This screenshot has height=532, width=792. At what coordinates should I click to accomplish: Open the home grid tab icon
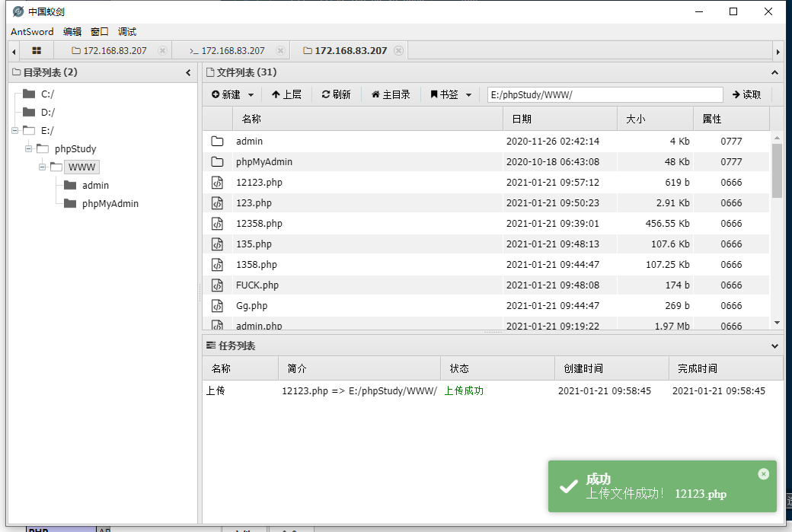[37, 50]
